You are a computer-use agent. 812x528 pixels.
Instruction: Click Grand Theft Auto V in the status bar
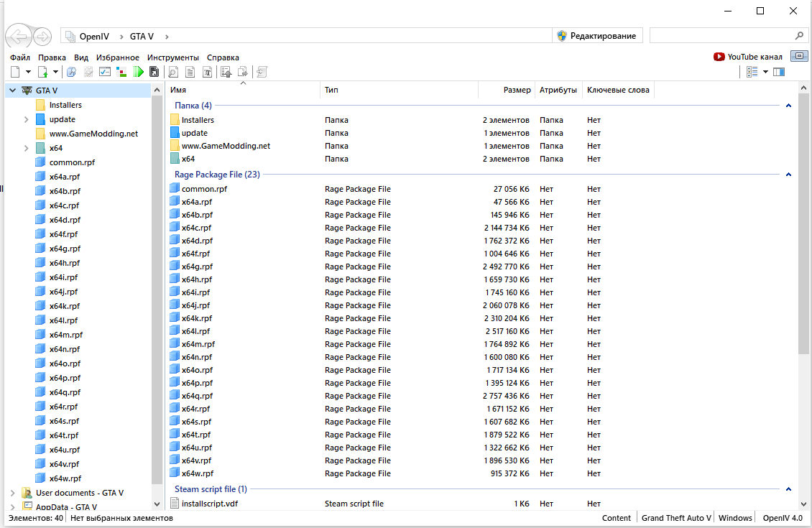pyautogui.click(x=676, y=518)
